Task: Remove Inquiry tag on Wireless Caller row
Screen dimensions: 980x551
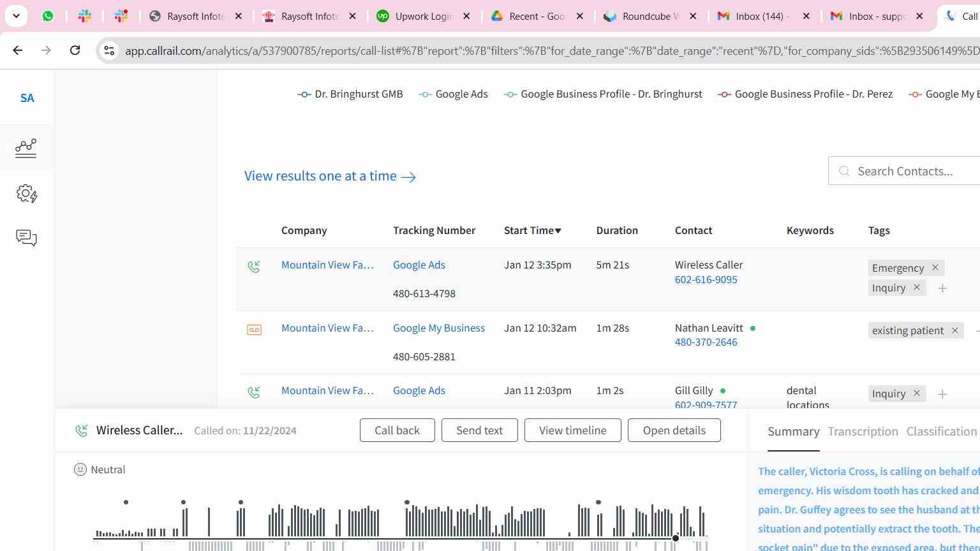Action: 917,288
